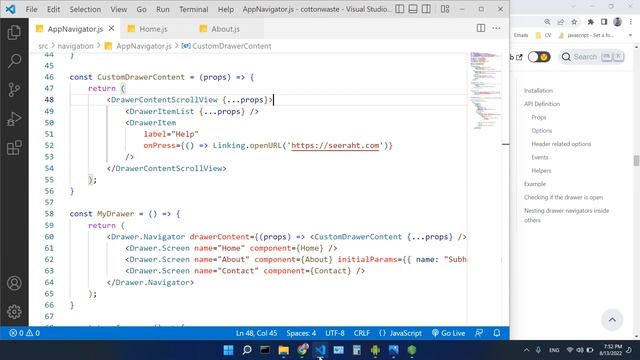Open Android Studio from the taskbar
640x360 pixels.
click(375, 350)
